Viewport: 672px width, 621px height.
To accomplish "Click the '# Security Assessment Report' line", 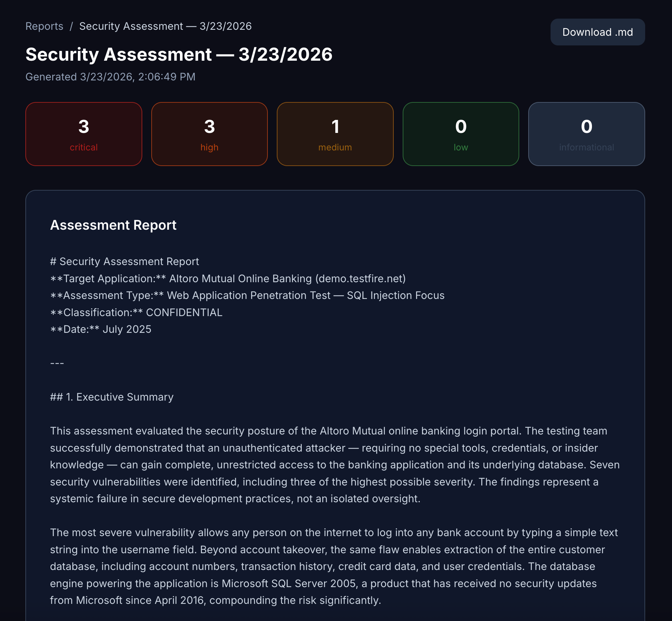I will coord(124,262).
